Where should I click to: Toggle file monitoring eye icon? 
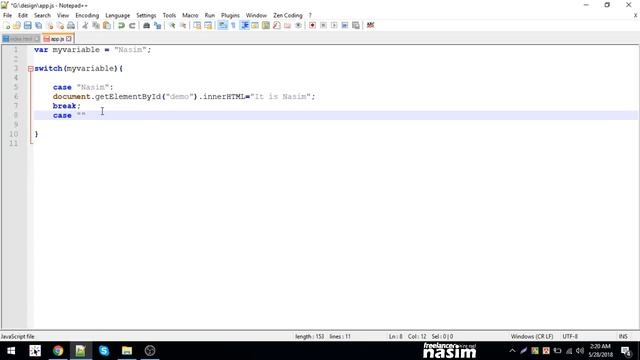[x=298, y=25]
